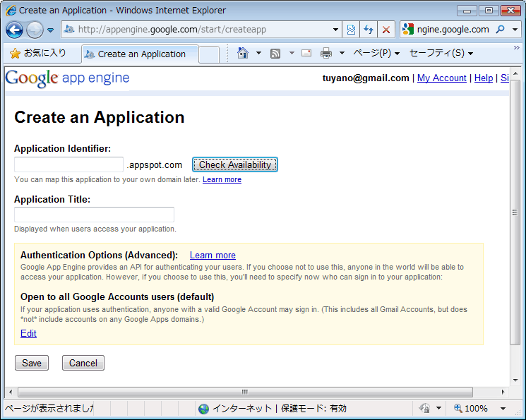Click in the Application Identifier field
This screenshot has height=420, width=526.
[68, 164]
